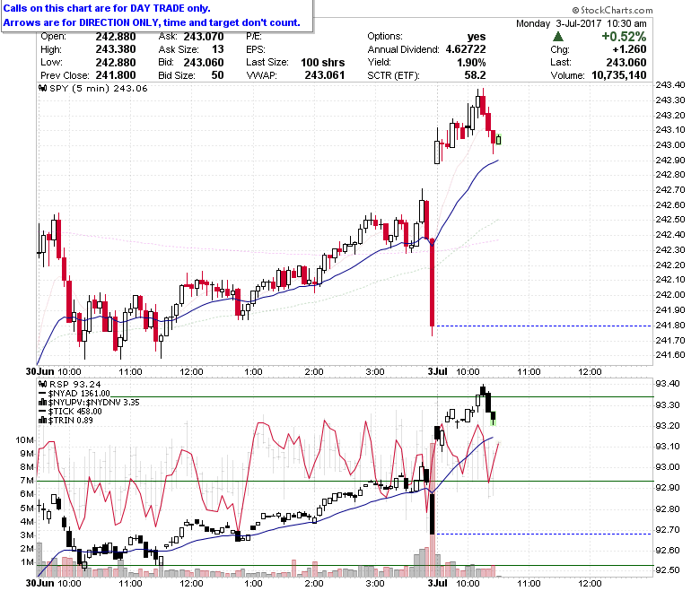This screenshot has height=591, width=700.
Task: Select the 'SPY (5 min) 243.06' chart title
Action: pyautogui.click(x=99, y=88)
